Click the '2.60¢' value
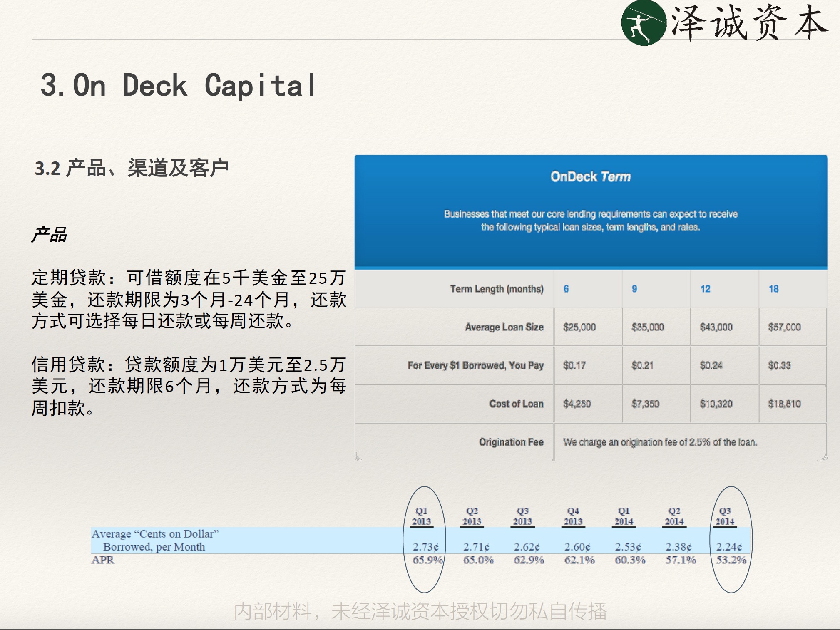840x630 pixels. coord(577,546)
